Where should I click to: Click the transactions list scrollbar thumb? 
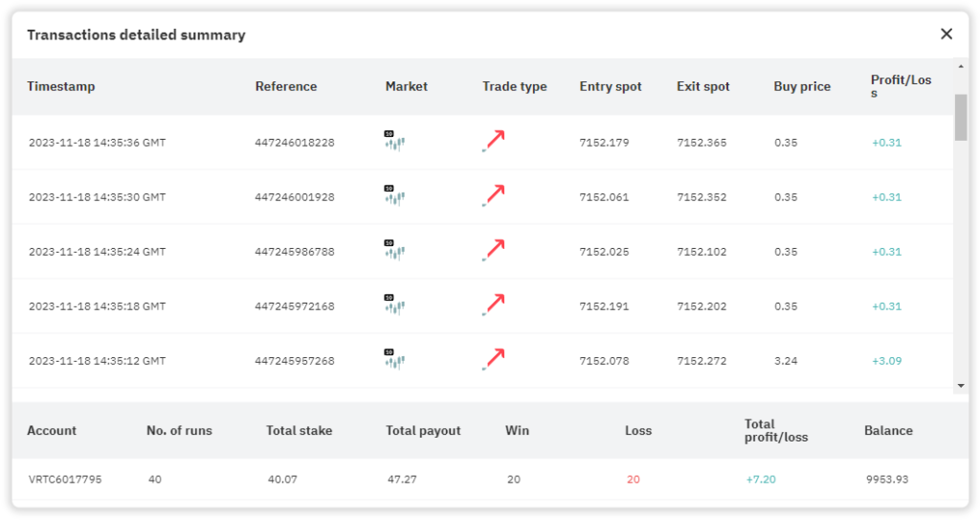coord(961,117)
